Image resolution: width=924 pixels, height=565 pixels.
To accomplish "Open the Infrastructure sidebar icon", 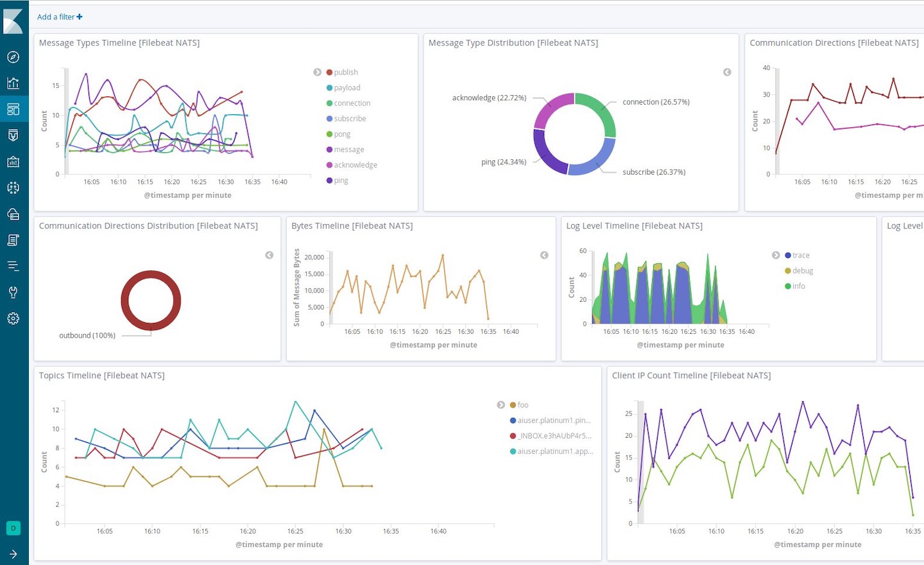I will click(x=13, y=214).
